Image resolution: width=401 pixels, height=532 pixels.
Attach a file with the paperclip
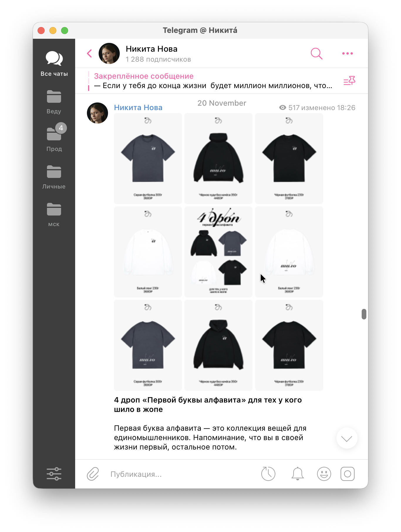93,474
